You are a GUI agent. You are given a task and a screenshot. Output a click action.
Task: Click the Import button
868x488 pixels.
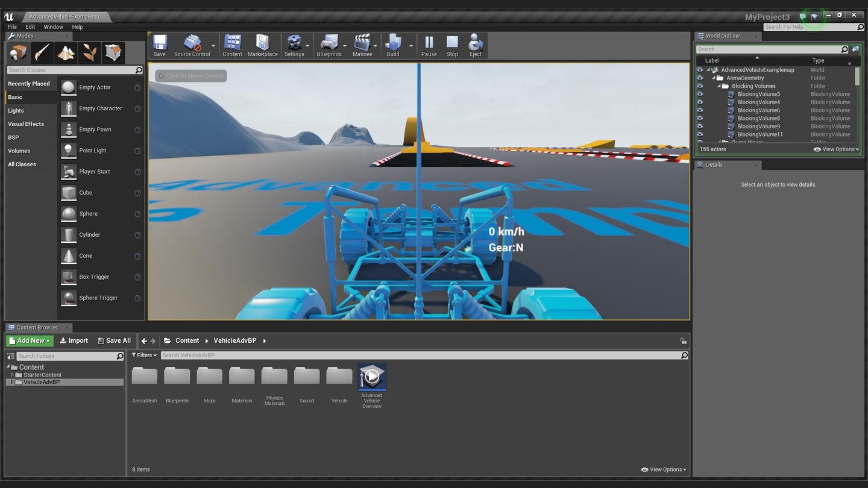pos(74,340)
